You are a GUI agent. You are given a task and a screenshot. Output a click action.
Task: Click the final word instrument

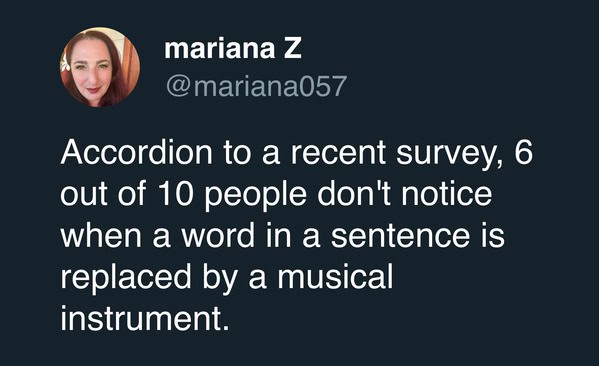point(145,318)
